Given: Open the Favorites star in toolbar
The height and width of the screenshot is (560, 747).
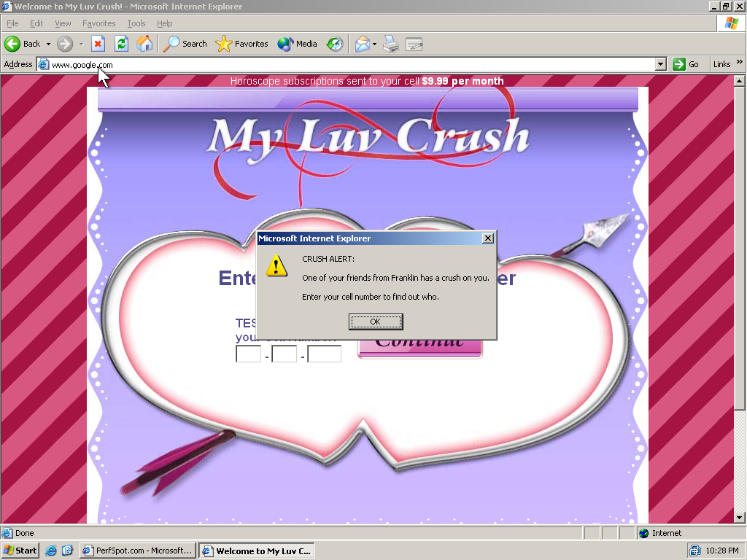Looking at the screenshot, I should click(241, 44).
